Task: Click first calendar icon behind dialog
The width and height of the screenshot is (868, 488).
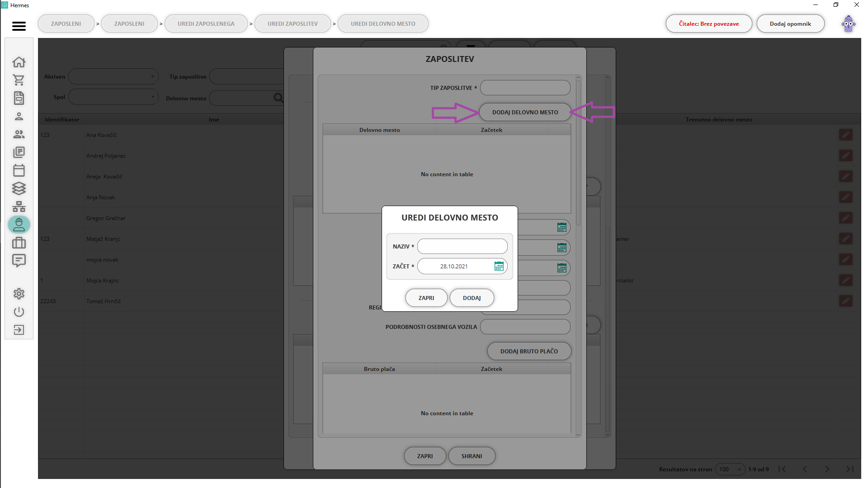Action: 561,227
